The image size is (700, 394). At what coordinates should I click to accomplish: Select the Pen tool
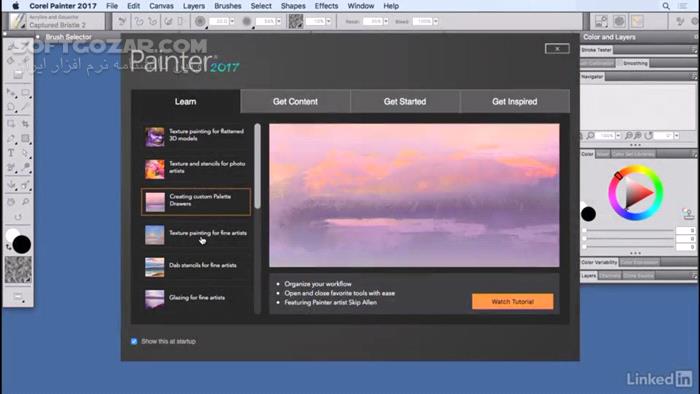[12, 139]
